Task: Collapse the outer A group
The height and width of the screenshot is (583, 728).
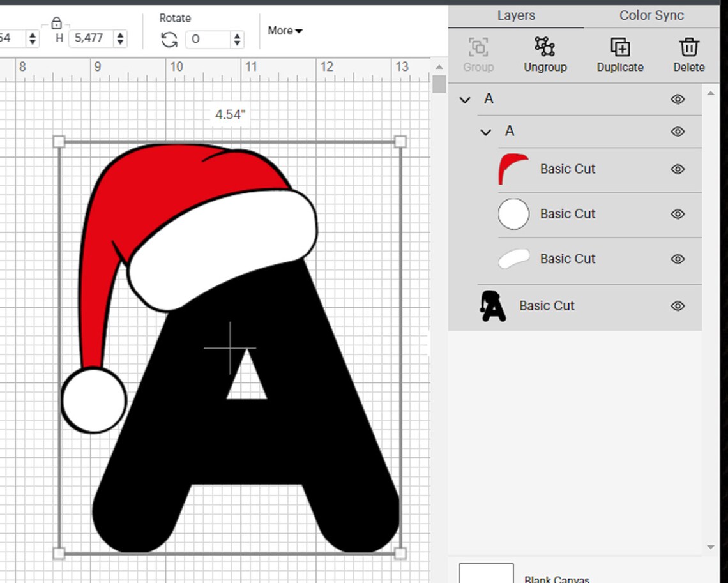Action: point(464,100)
